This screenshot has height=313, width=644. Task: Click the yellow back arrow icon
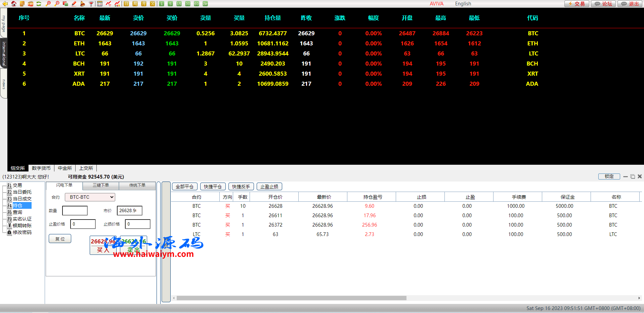[5, 4]
